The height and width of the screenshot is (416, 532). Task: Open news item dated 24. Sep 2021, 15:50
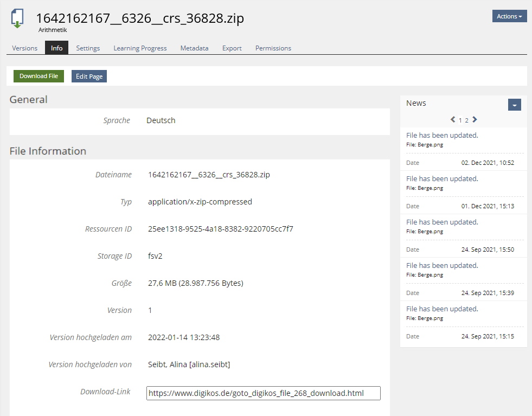point(442,222)
